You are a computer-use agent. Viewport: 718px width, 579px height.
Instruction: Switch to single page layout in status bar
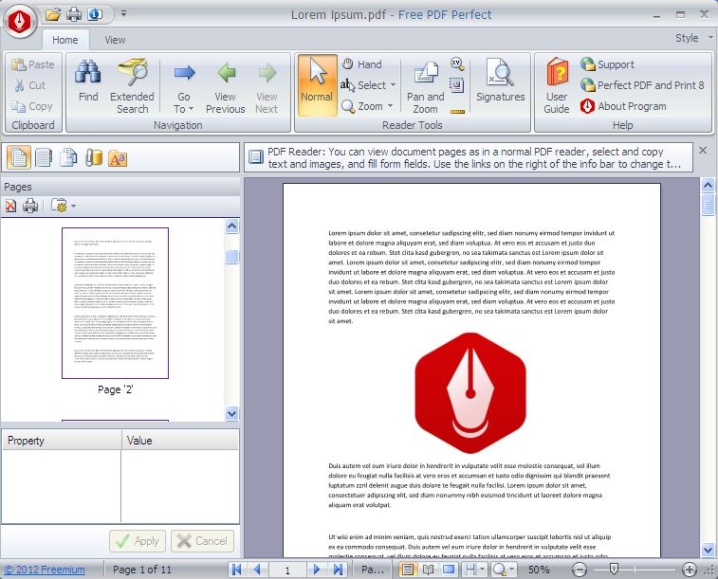point(407,569)
